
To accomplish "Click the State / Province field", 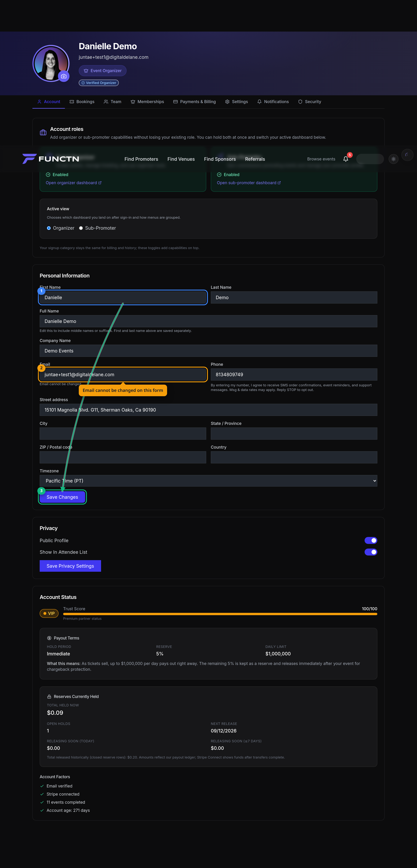I will click(x=294, y=434).
